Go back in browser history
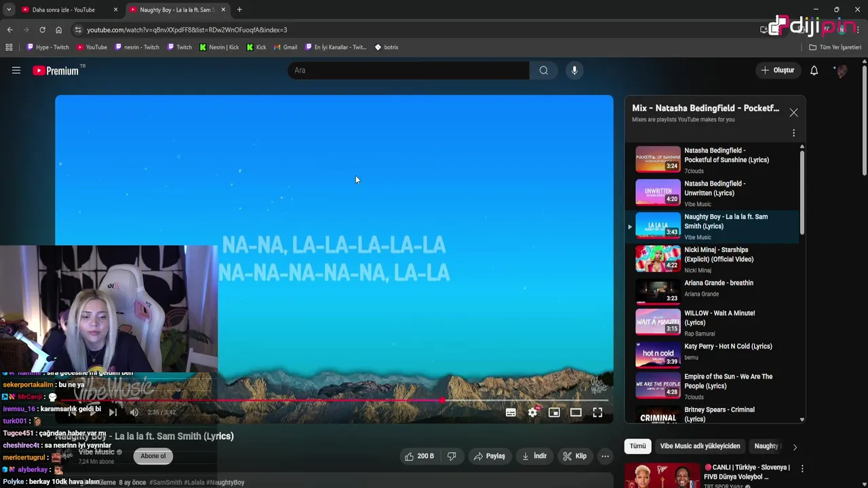The height and width of the screenshot is (488, 868). pos(9,30)
